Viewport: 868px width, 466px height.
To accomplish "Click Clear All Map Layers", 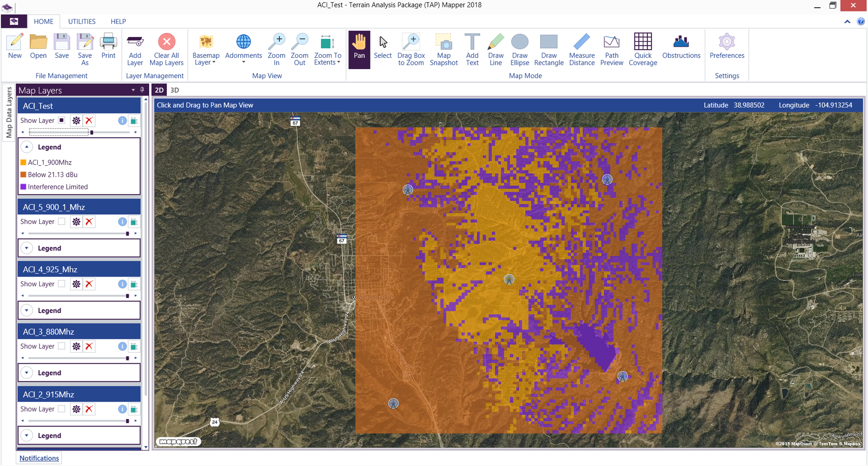I will click(x=166, y=49).
